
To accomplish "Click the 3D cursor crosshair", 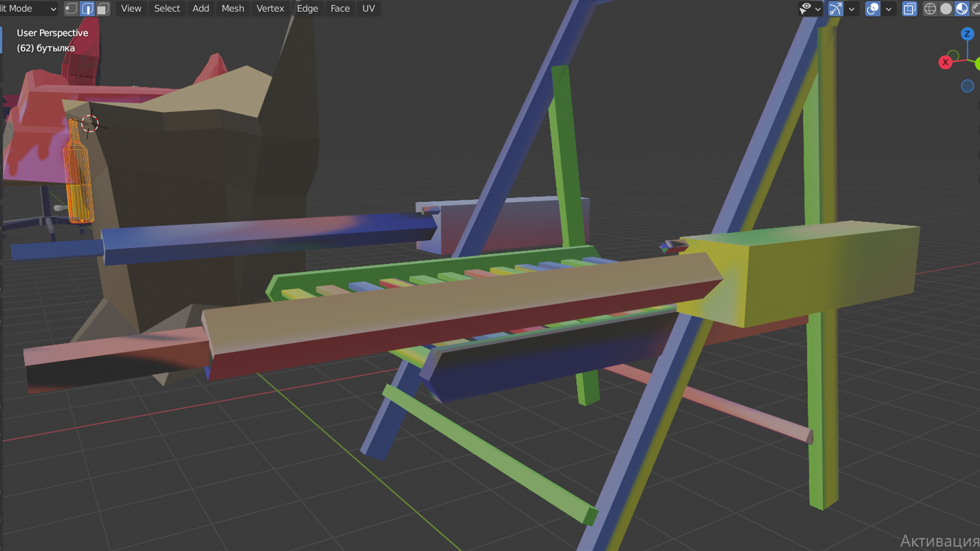I will (x=90, y=123).
